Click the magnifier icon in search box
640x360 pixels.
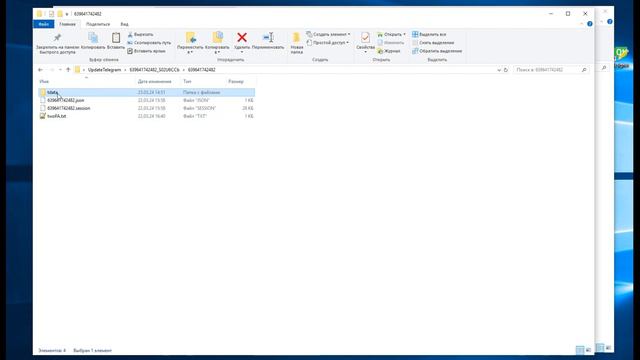pos(584,70)
